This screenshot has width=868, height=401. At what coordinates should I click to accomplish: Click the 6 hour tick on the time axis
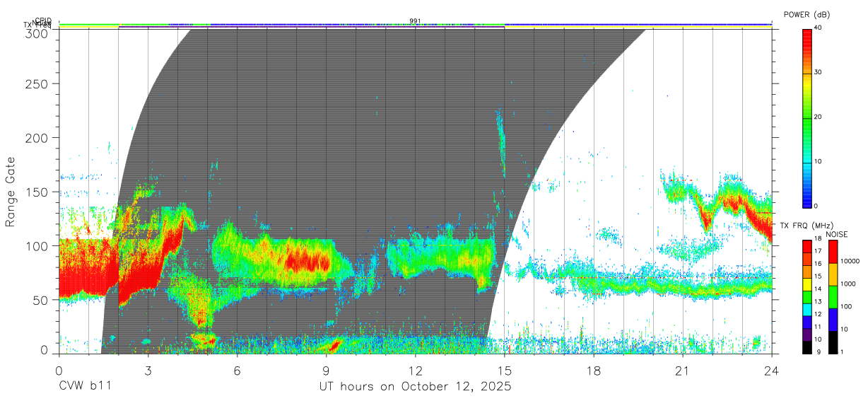[237, 370]
